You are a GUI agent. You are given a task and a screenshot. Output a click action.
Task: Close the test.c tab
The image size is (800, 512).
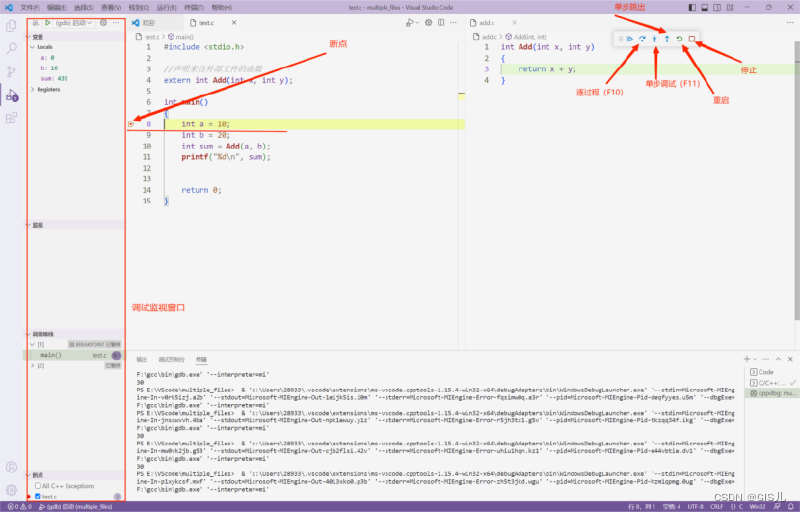tap(234, 22)
